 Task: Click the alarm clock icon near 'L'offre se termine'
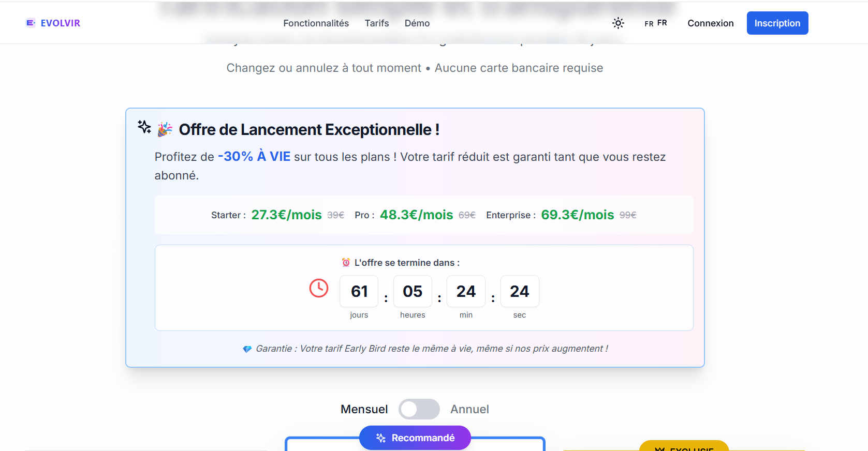(x=346, y=263)
